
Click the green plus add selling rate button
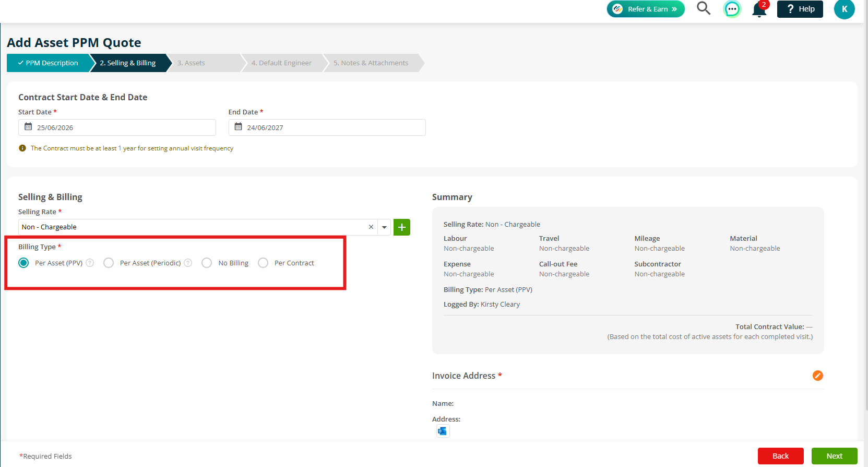pyautogui.click(x=402, y=227)
